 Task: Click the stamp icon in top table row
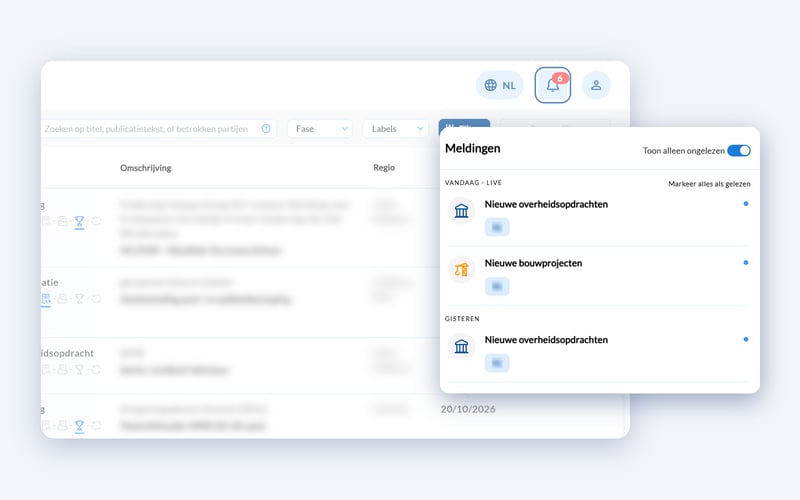(62, 221)
